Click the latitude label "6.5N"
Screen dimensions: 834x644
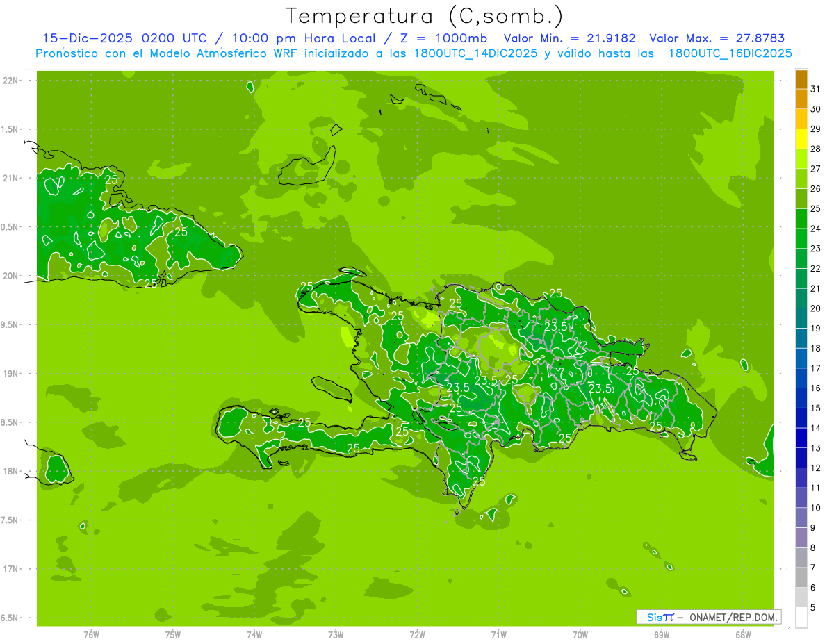(11, 618)
